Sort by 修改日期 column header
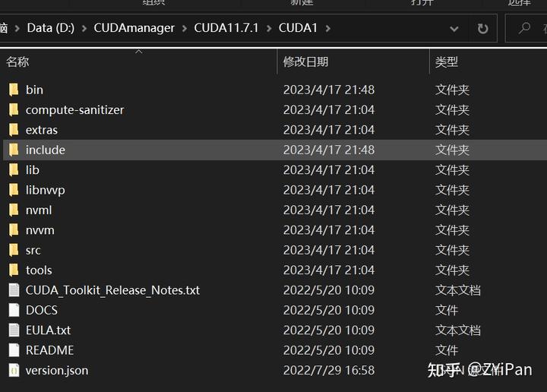Screen dimensions: 547x392 (305, 62)
